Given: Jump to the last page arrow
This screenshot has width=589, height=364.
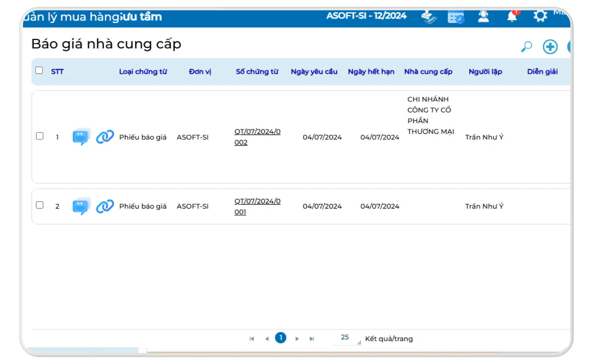Looking at the screenshot, I should pos(312,339).
